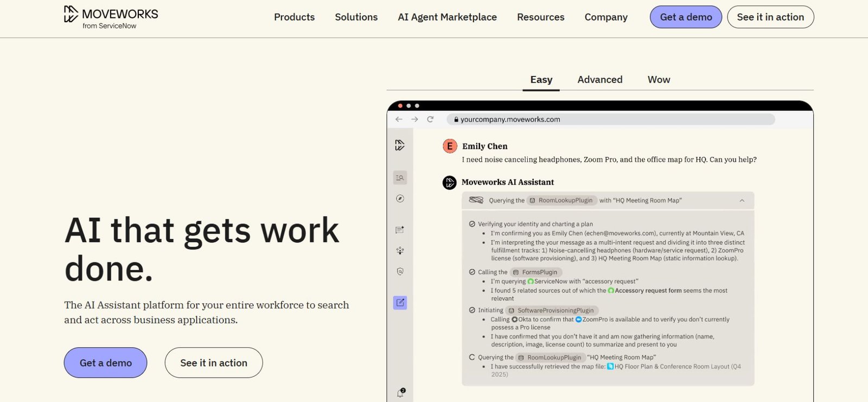Open the HQ Floor Plan file link
868x402 pixels.
(674, 367)
